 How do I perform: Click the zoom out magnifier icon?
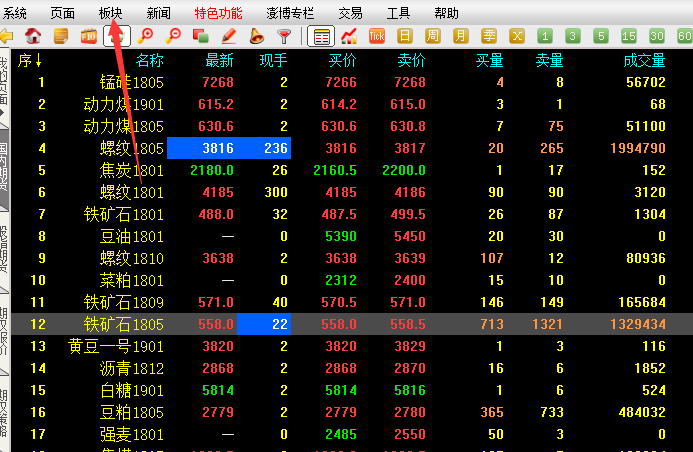point(174,37)
